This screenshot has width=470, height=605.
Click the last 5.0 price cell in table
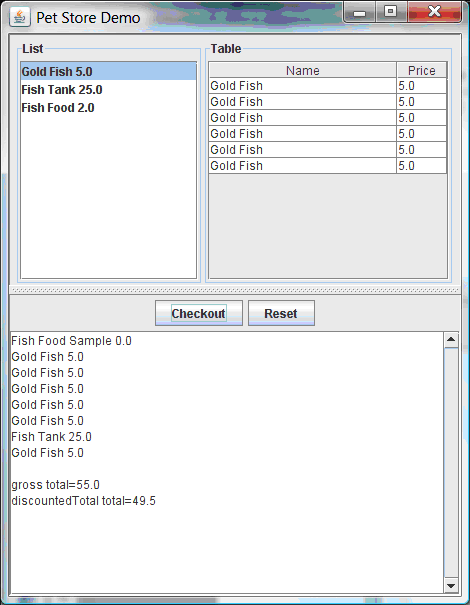pyautogui.click(x=422, y=166)
